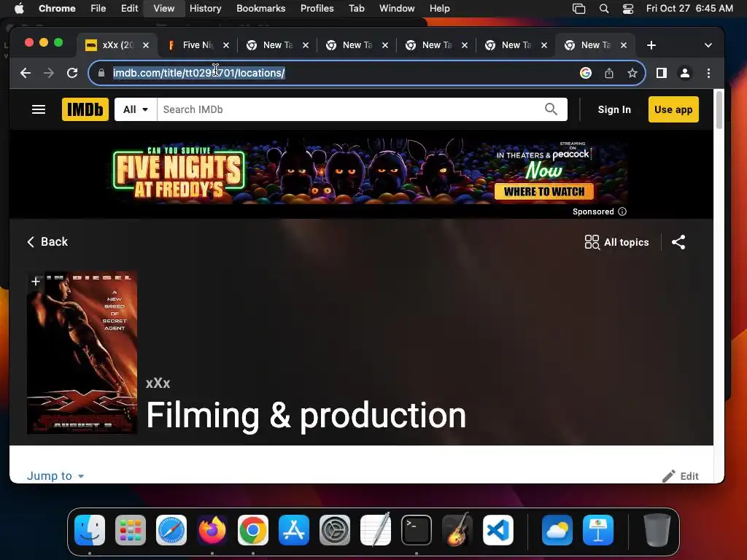Click the xXx movie poster thumbnail
Viewport: 747px width, 560px height.
click(x=82, y=352)
